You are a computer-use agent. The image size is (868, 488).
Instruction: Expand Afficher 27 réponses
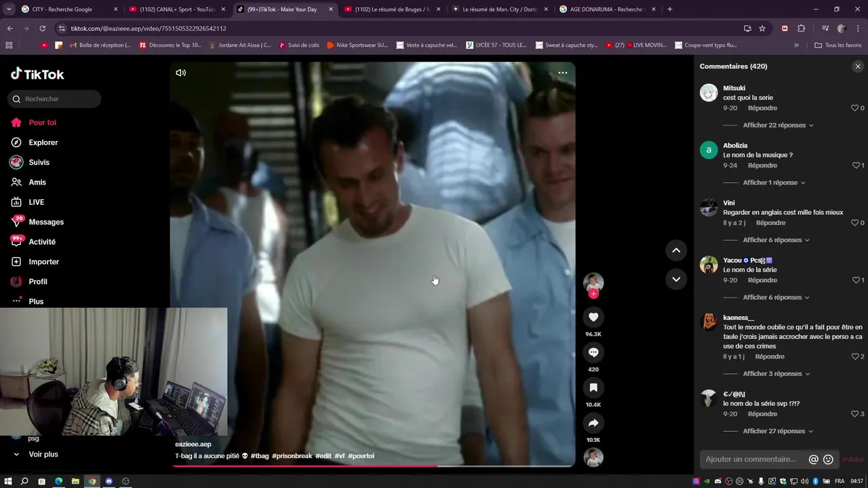778,431
